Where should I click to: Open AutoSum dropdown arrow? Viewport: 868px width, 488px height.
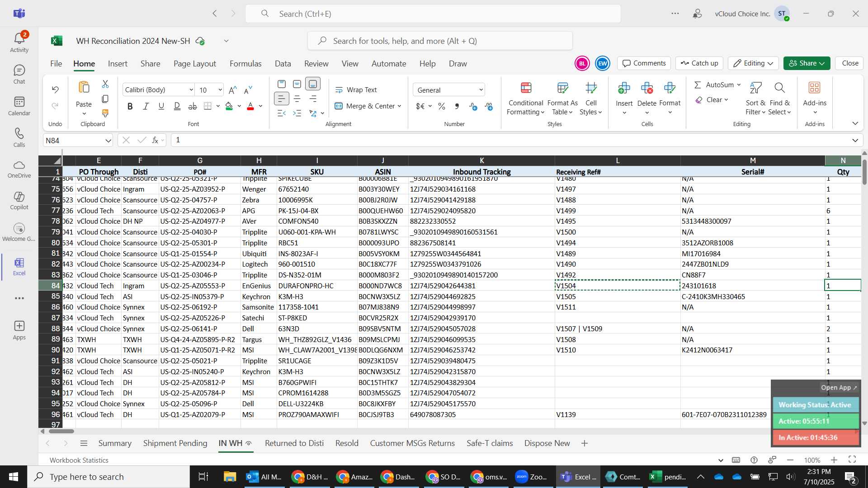click(x=739, y=85)
